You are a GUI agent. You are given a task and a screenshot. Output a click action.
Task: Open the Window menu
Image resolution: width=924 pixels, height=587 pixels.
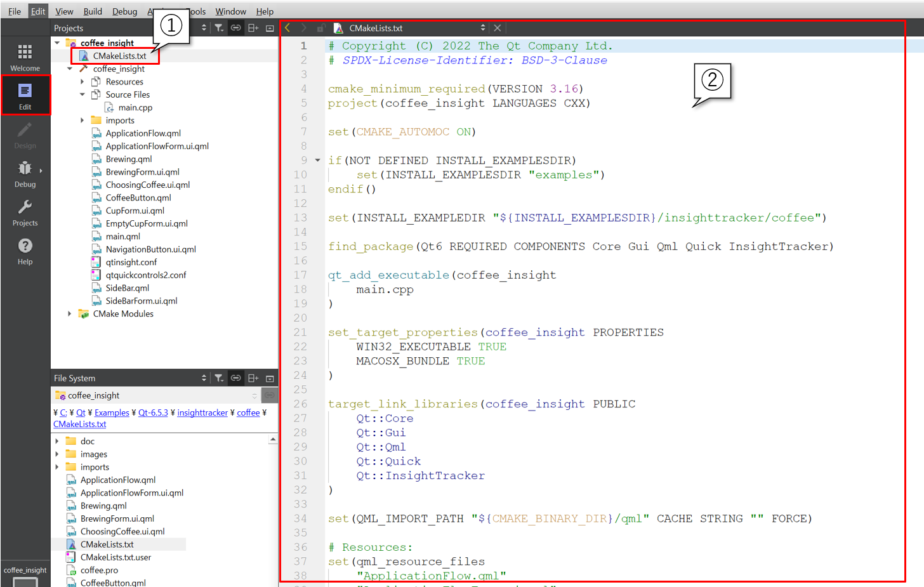click(x=230, y=11)
